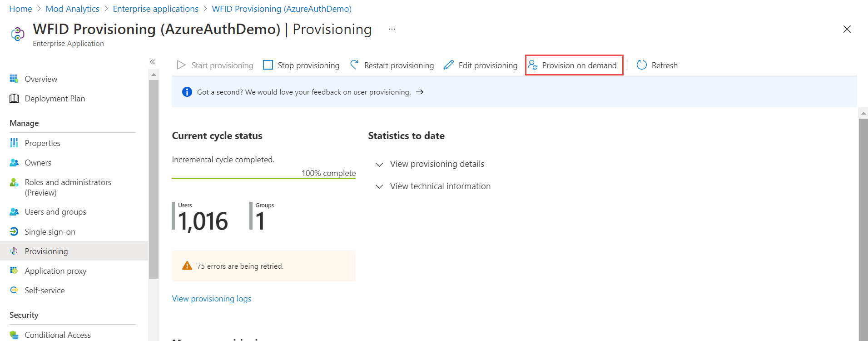Click View provisioning logs link
This screenshot has height=341, width=868.
pos(212,299)
